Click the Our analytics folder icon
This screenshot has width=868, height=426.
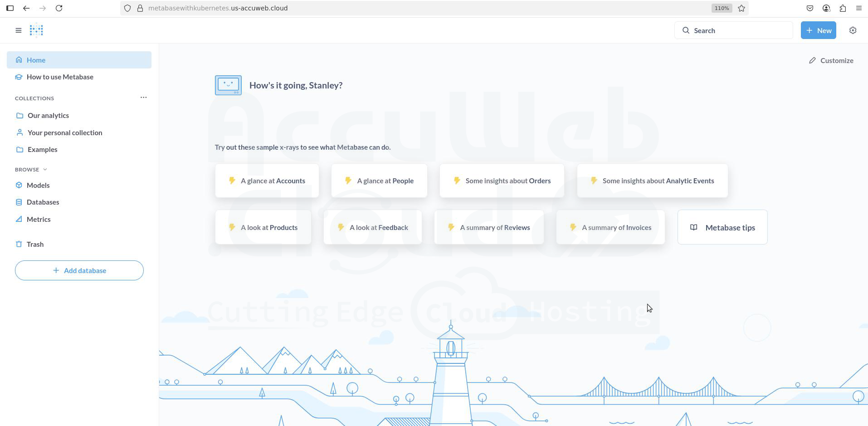pyautogui.click(x=20, y=115)
